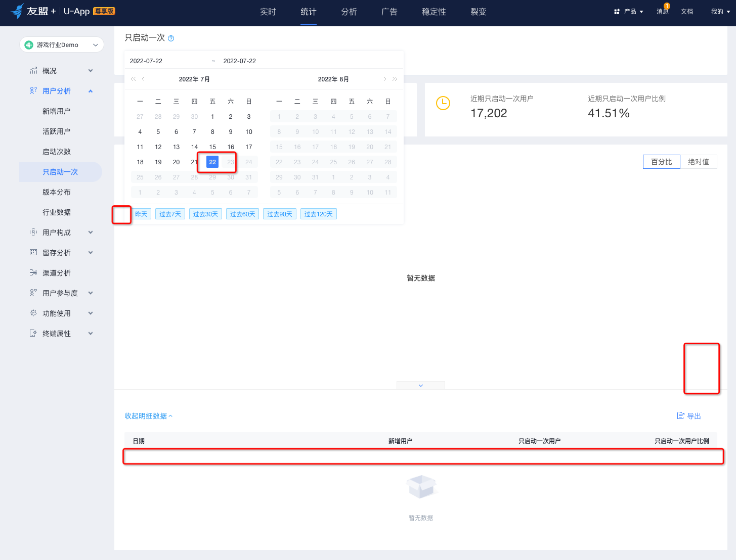Click 收起明细数据 link

[x=149, y=416]
